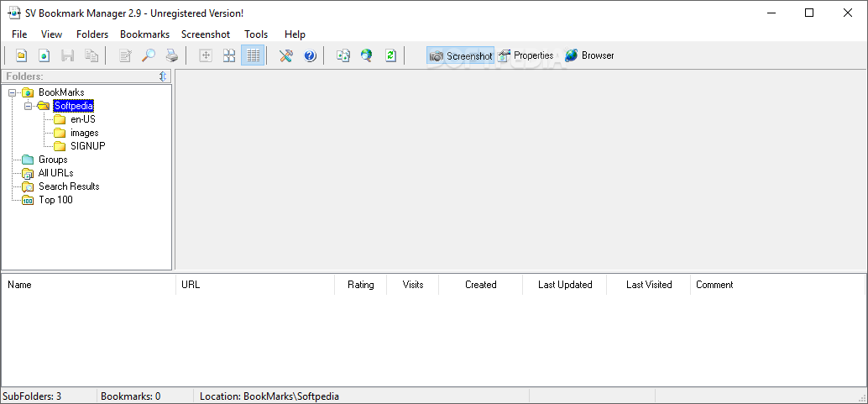
Task: Click the import bookmarks documents icon
Action: pyautogui.click(x=343, y=55)
